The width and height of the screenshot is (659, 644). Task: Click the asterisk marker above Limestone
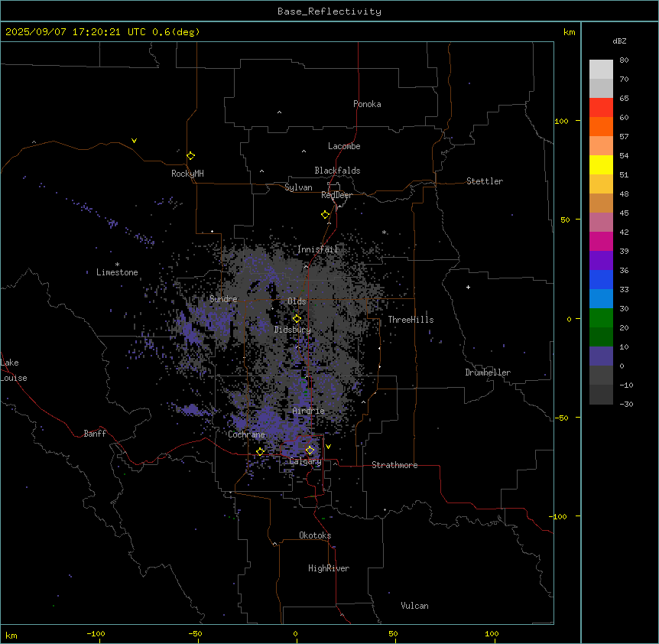click(117, 265)
